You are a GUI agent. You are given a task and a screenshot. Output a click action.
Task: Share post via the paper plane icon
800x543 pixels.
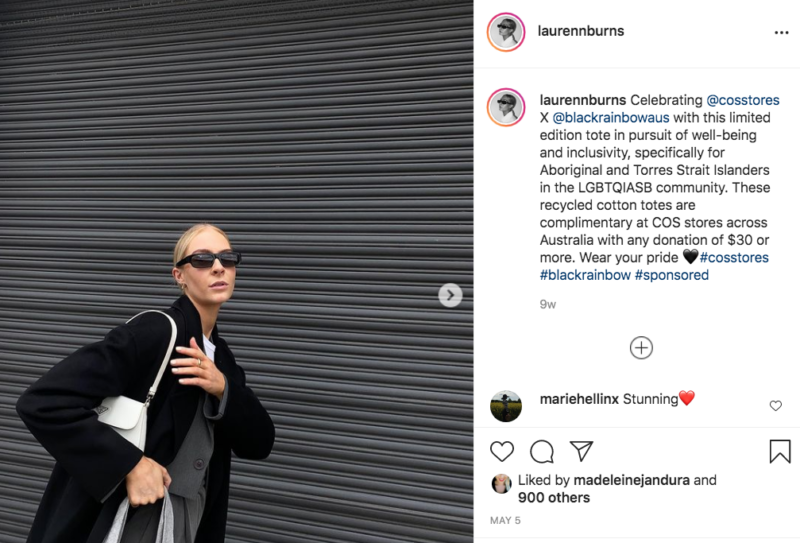pos(581,451)
